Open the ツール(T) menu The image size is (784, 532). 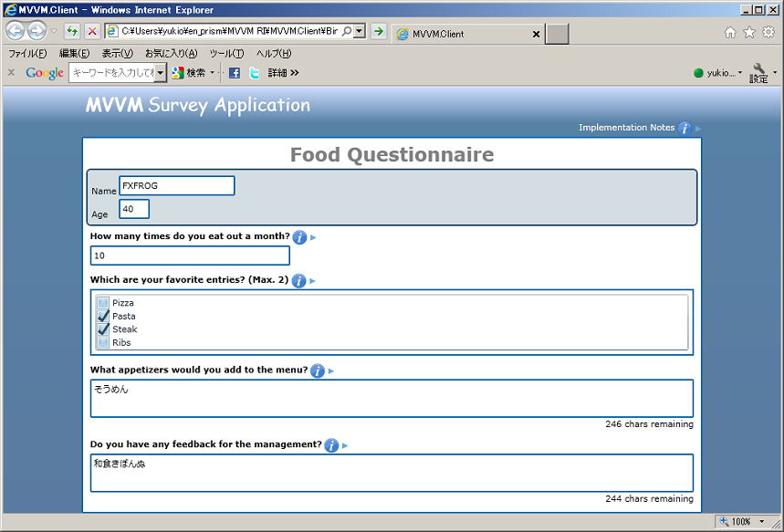point(226,54)
